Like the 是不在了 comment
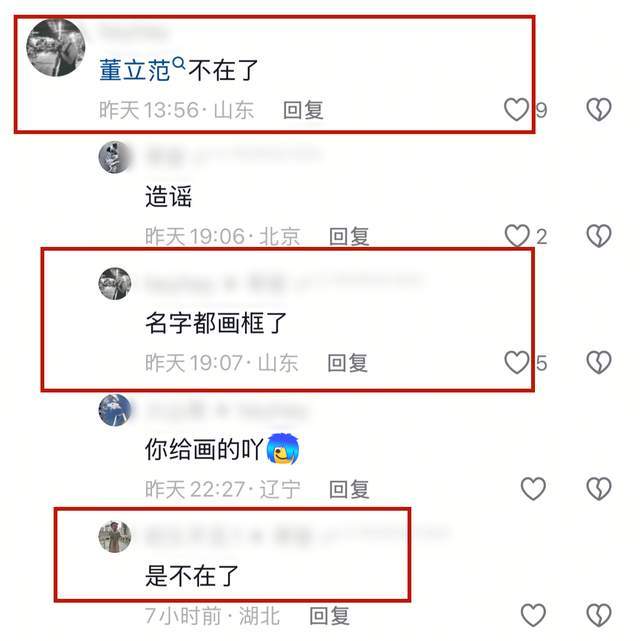The width and height of the screenshot is (640, 641). click(533, 615)
